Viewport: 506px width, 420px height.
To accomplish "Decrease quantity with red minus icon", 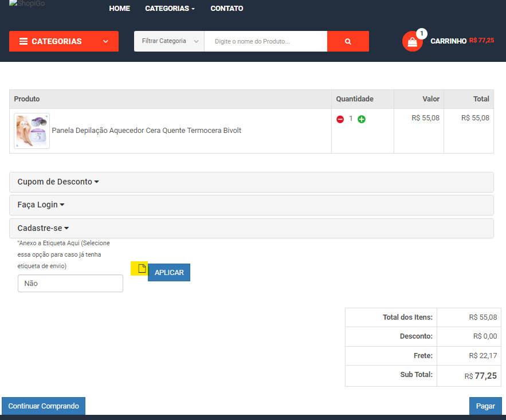I will [340, 119].
